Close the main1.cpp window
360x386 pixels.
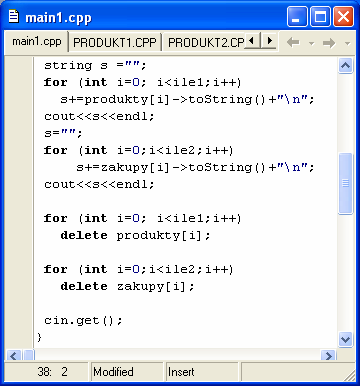[343, 17]
